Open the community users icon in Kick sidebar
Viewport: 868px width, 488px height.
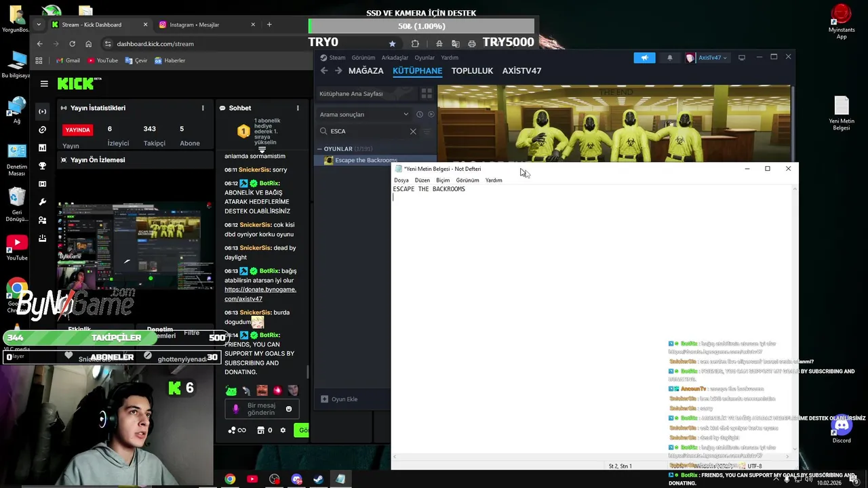tap(43, 220)
